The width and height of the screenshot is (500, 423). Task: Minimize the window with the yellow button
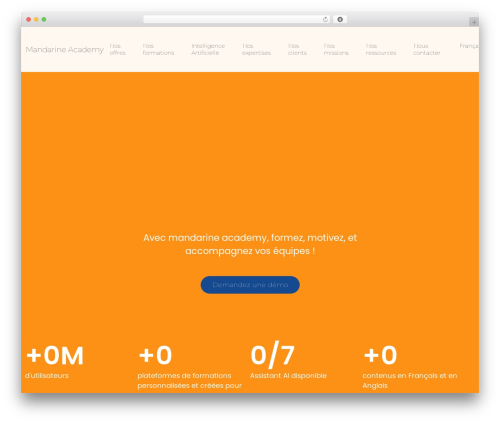coord(36,20)
